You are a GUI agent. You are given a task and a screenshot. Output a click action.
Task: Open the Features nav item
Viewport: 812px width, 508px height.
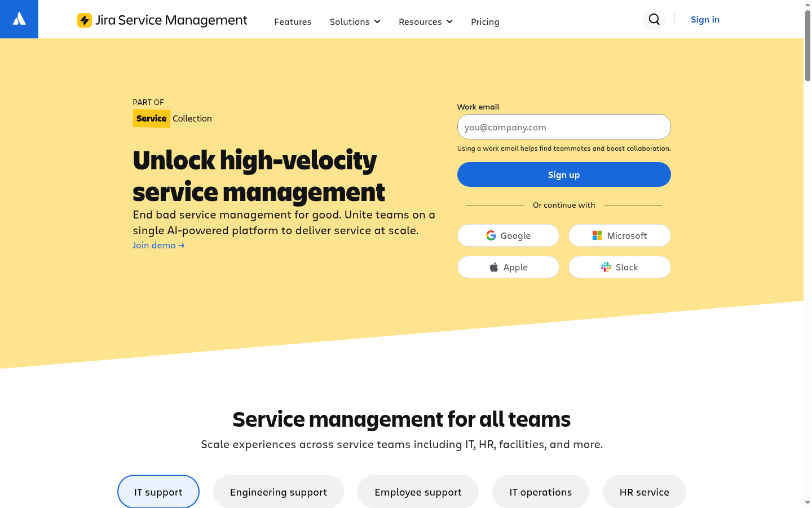293,21
